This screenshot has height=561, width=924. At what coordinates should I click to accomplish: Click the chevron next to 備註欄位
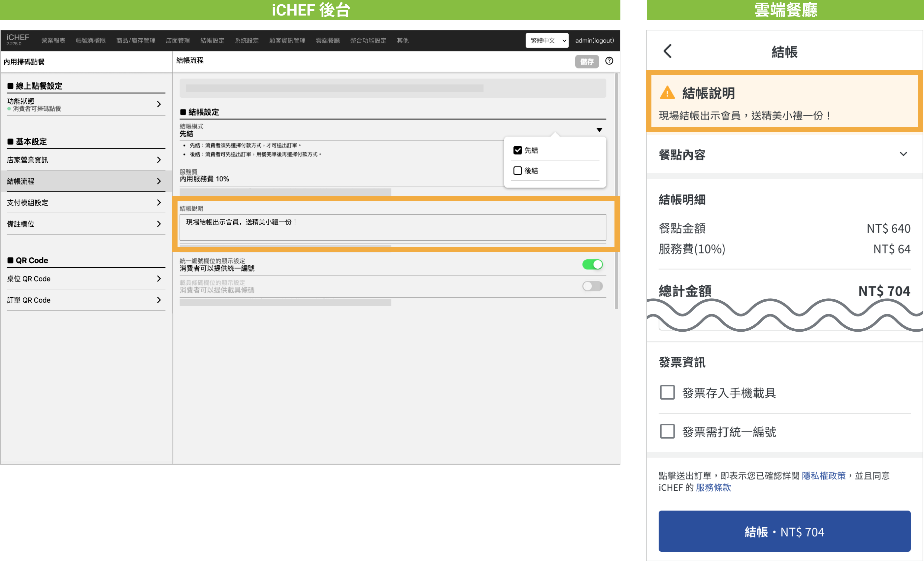point(159,224)
